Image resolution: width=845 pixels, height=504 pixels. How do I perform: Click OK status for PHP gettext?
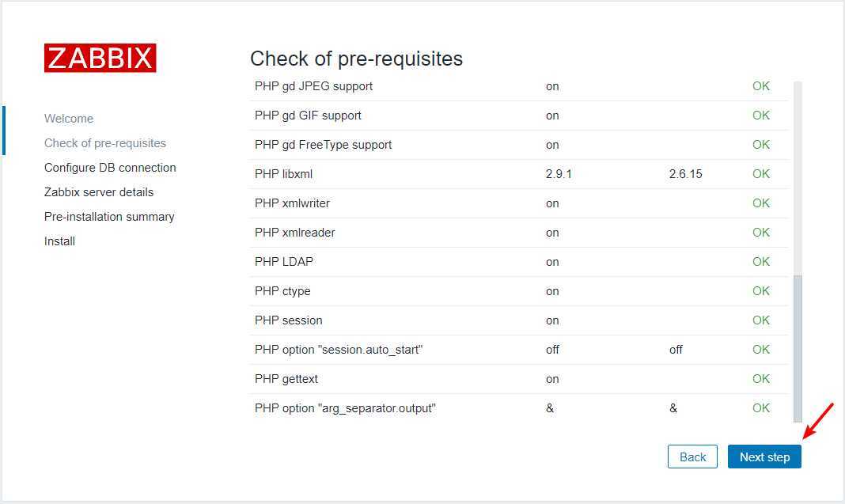coord(761,379)
